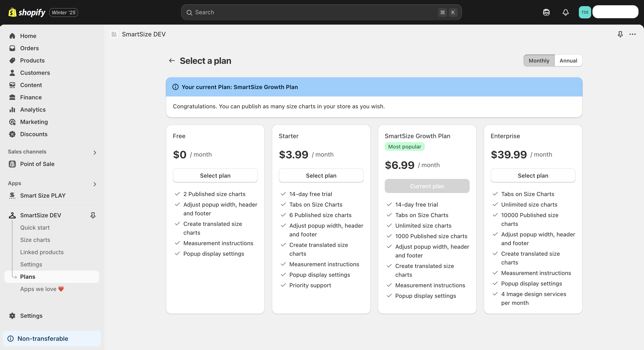Open Apps we love item
The height and width of the screenshot is (350, 644).
tap(42, 289)
